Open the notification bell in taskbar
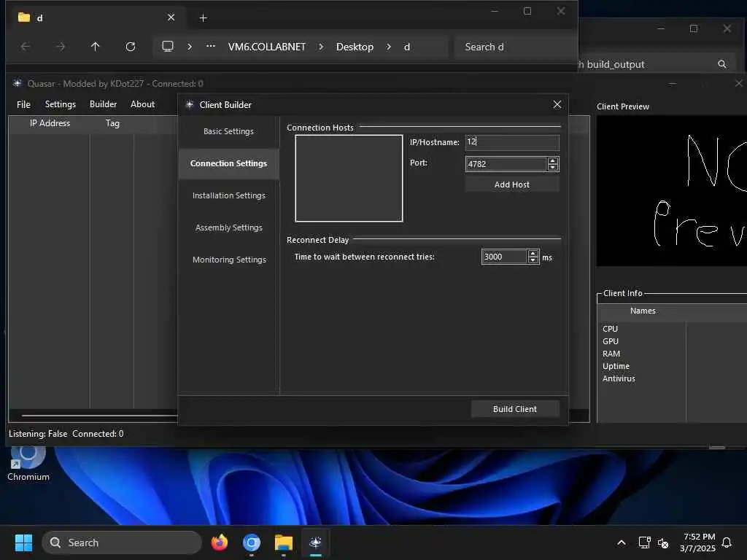 (727, 542)
